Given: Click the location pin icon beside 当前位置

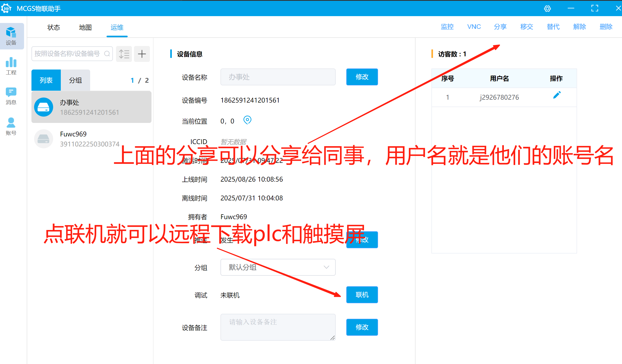Looking at the screenshot, I should click(247, 120).
